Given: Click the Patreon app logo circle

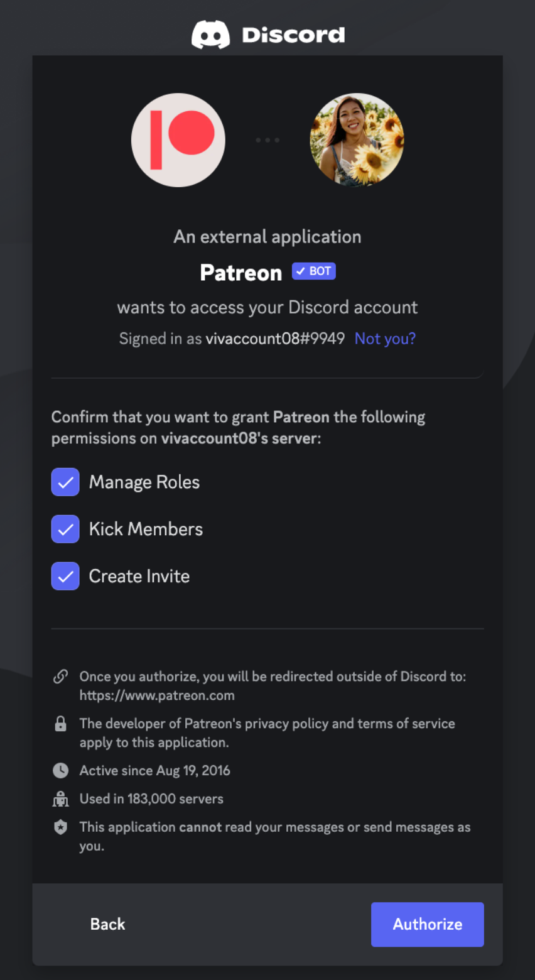Looking at the screenshot, I should [178, 140].
